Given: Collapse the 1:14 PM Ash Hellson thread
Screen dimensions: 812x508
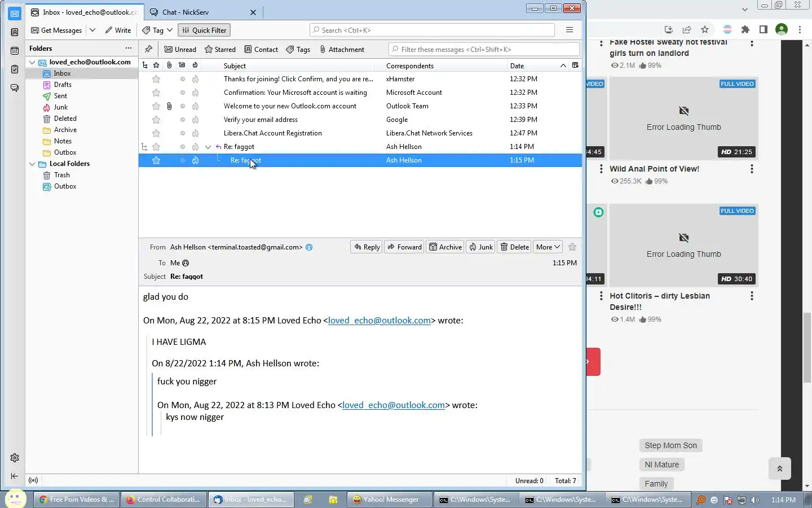Looking at the screenshot, I should pyautogui.click(x=208, y=147).
